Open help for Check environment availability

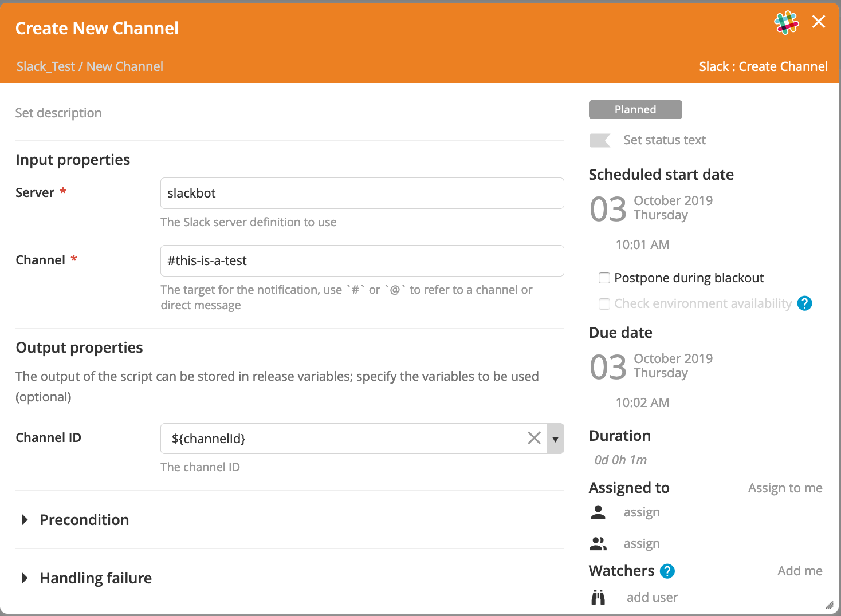tap(804, 303)
